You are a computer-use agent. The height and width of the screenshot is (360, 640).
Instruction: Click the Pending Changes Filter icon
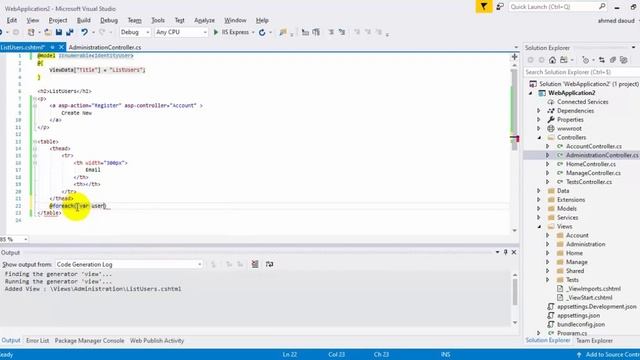coord(585,60)
